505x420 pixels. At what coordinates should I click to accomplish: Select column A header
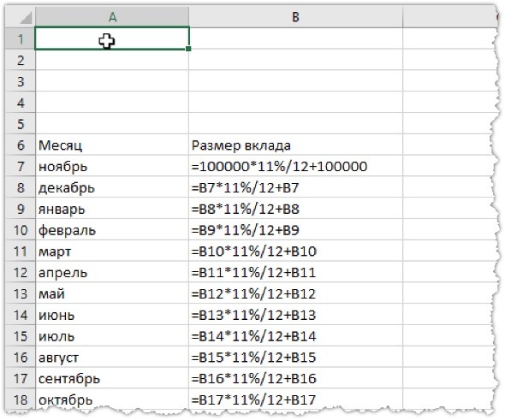pos(112,17)
